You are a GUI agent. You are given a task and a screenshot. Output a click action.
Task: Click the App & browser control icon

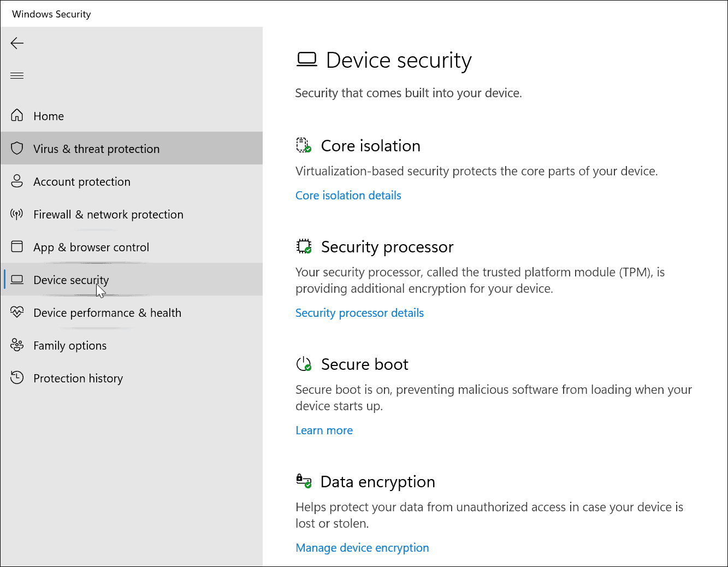pos(17,246)
